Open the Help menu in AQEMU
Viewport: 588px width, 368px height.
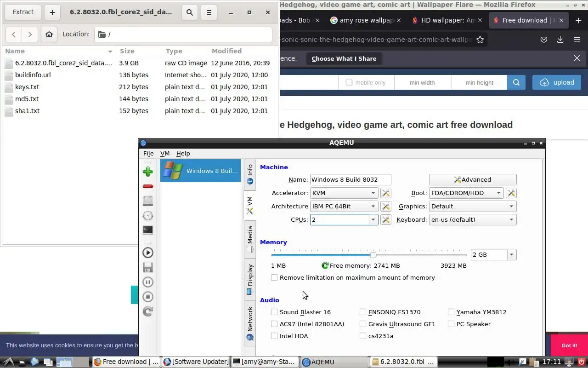[x=183, y=153]
